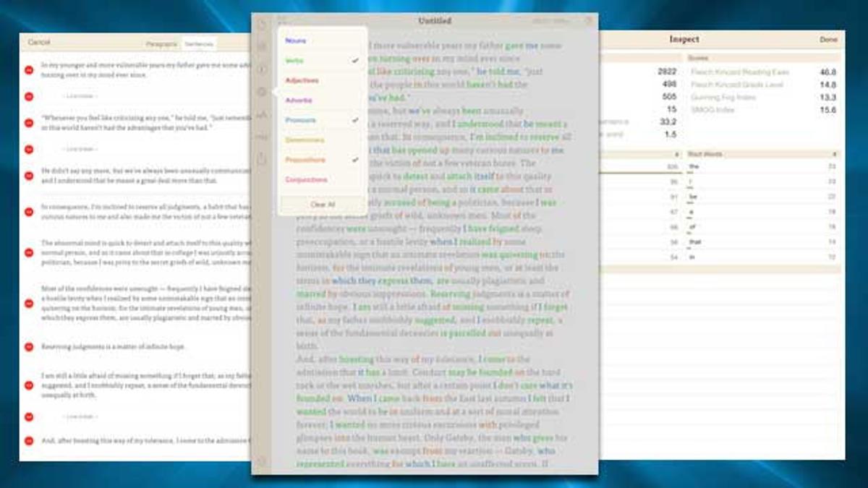Click the Flesch Kincaid Reading Ease score 46.8

point(827,72)
